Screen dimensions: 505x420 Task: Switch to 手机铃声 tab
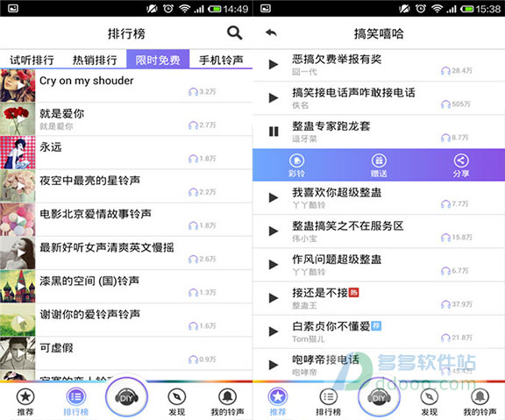pyautogui.click(x=221, y=60)
